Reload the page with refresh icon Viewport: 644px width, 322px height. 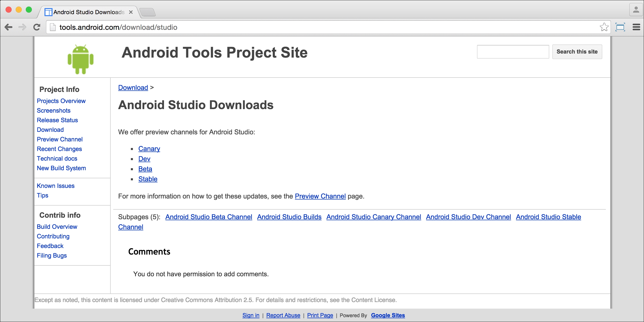(37, 27)
